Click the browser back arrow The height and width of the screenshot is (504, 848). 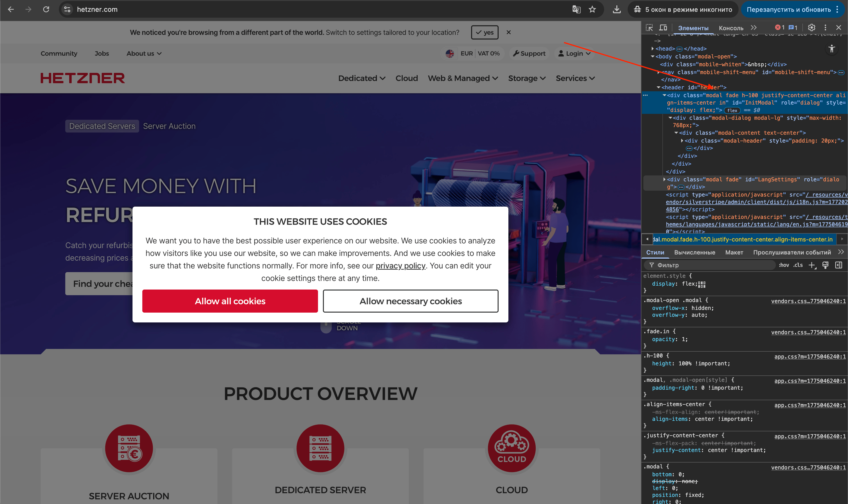point(11,10)
